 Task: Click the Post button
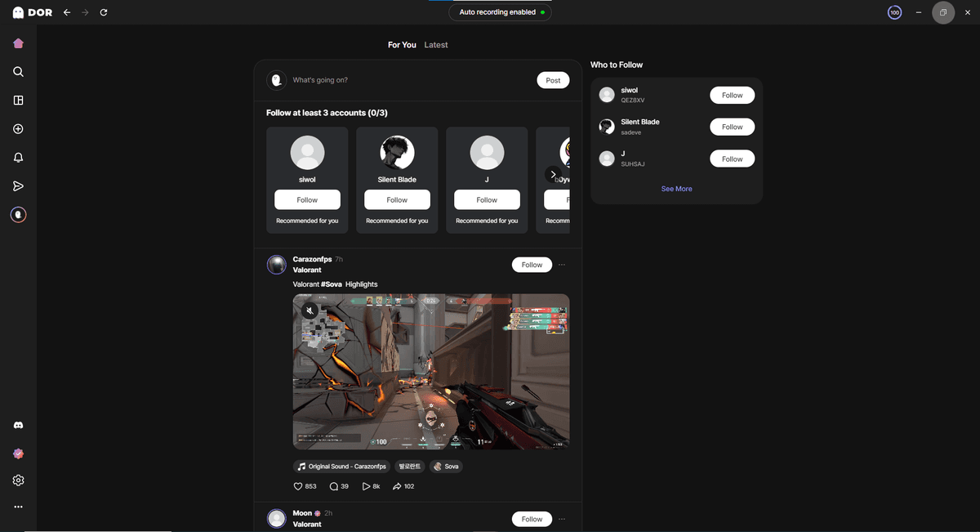pyautogui.click(x=553, y=80)
